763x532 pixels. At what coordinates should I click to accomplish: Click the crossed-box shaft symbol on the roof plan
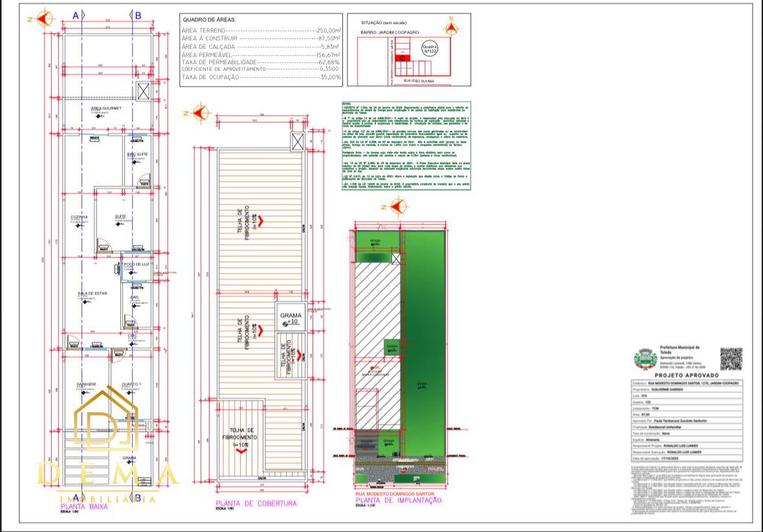[296, 142]
